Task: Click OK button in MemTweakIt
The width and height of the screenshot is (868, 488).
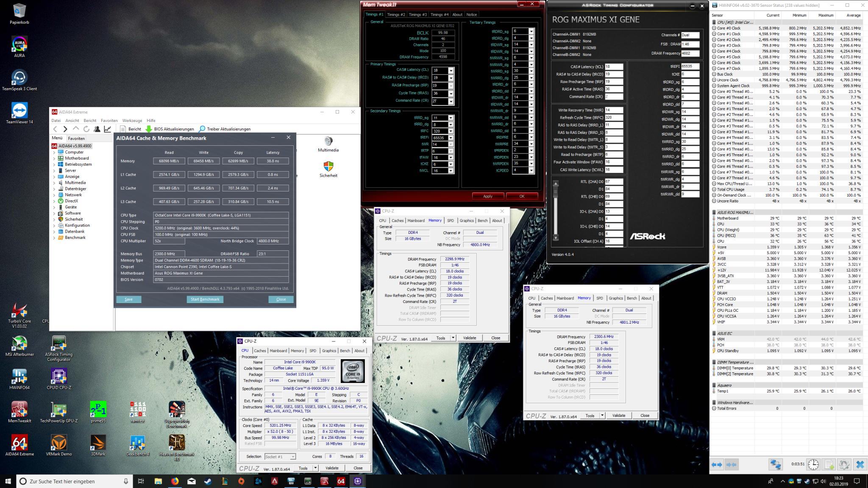Action: tap(522, 196)
